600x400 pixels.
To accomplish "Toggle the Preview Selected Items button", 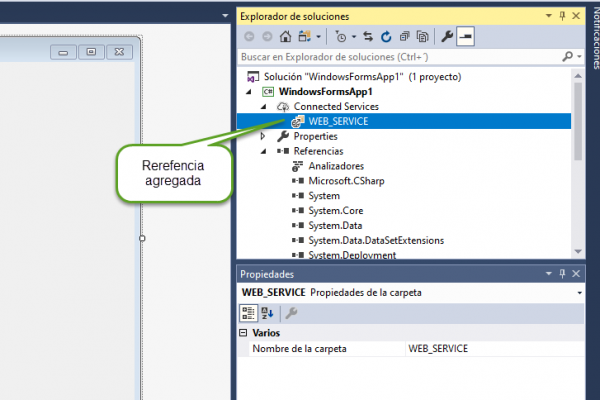I will 466,36.
